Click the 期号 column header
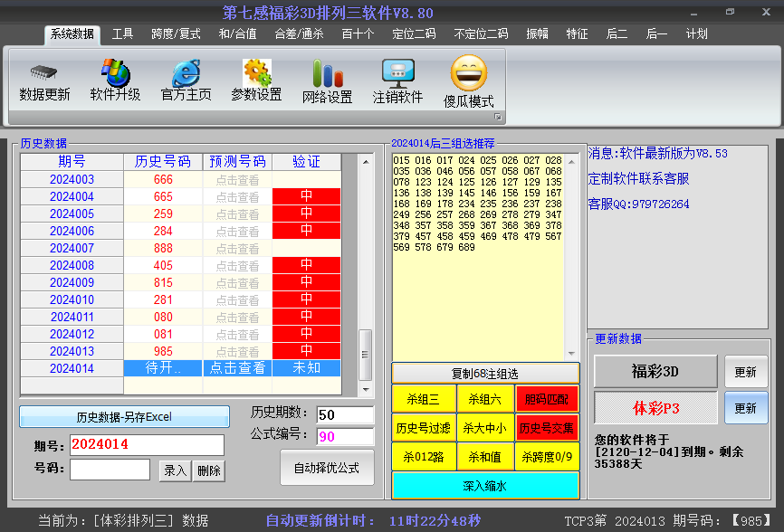The width and height of the screenshot is (784, 532). pos(72,162)
